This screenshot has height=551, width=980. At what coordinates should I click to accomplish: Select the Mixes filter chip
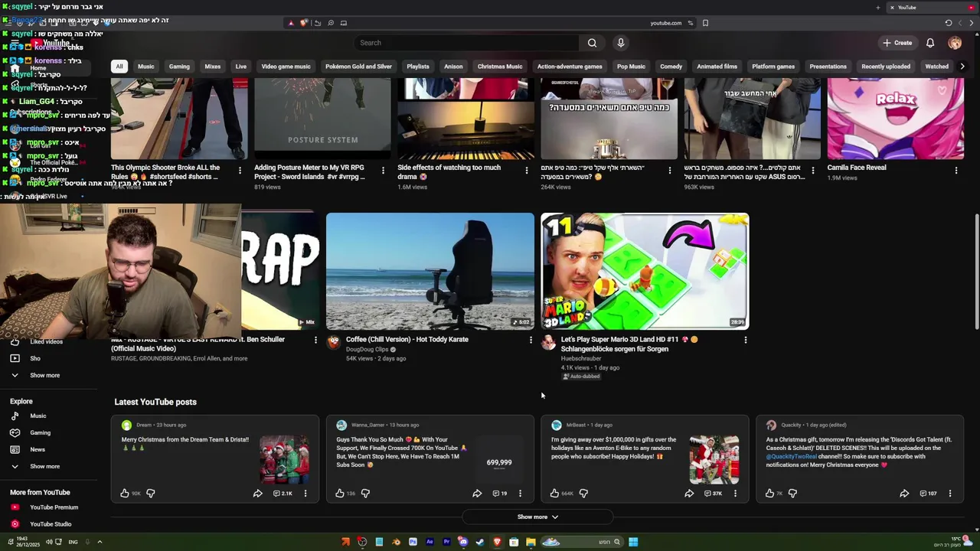click(x=213, y=67)
